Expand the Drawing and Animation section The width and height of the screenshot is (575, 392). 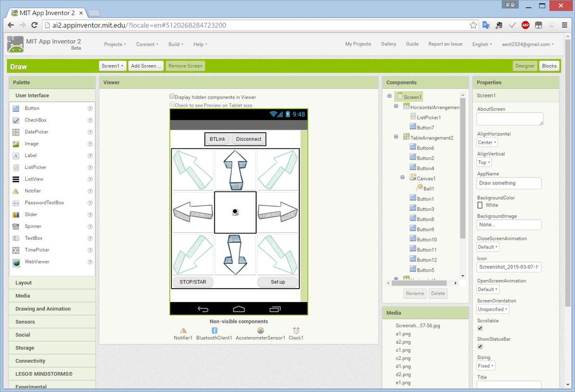pyautogui.click(x=52, y=309)
